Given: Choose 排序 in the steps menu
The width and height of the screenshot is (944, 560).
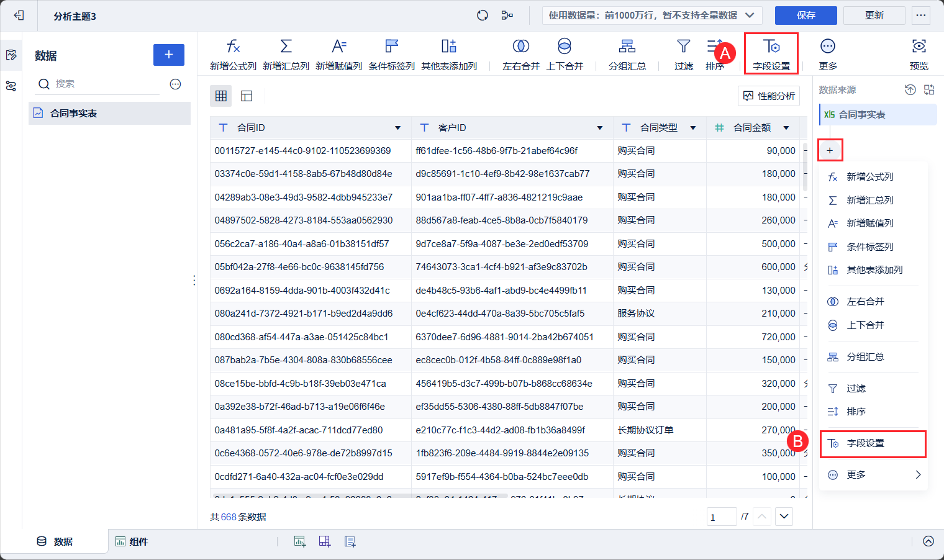Looking at the screenshot, I should 873,412.
